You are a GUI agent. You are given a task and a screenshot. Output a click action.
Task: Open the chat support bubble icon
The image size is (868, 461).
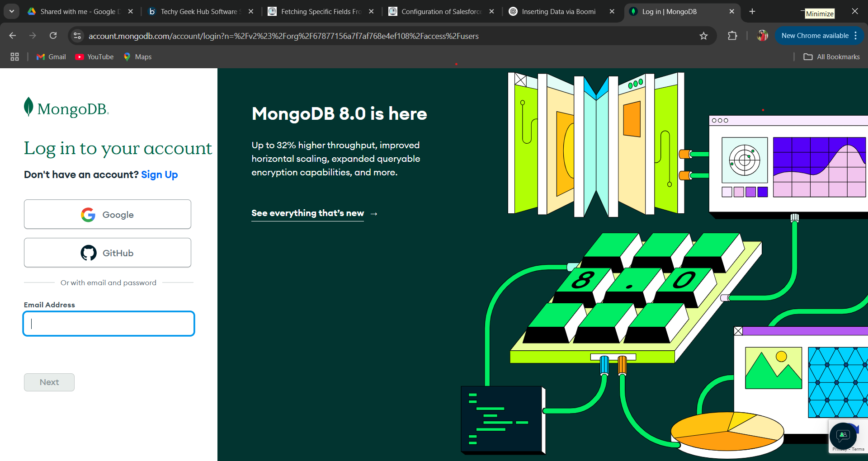tap(843, 436)
